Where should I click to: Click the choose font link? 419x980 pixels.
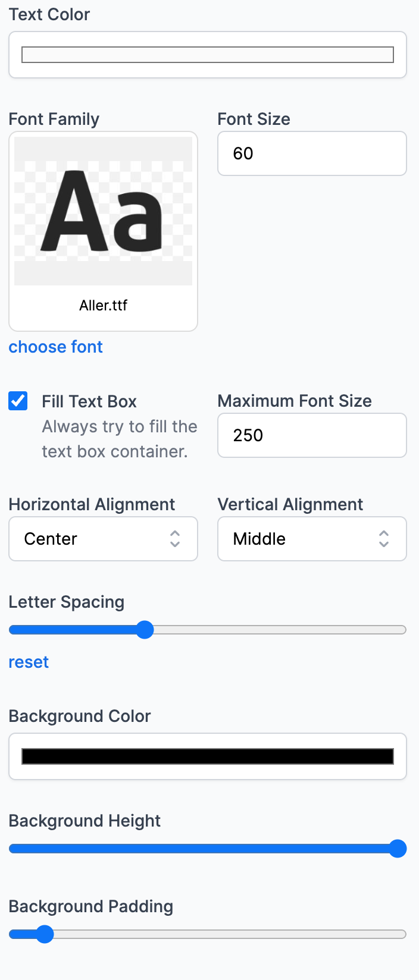[55, 347]
